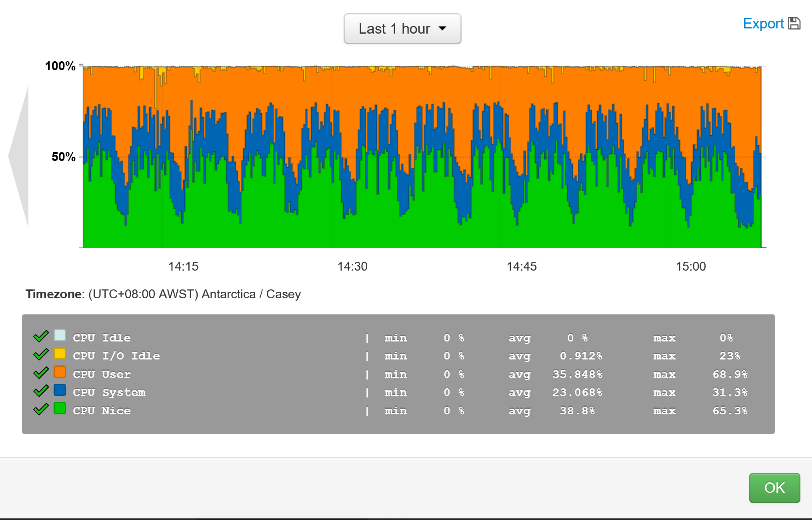Click the 50% label on y-axis
The image size is (812, 520).
click(x=63, y=157)
